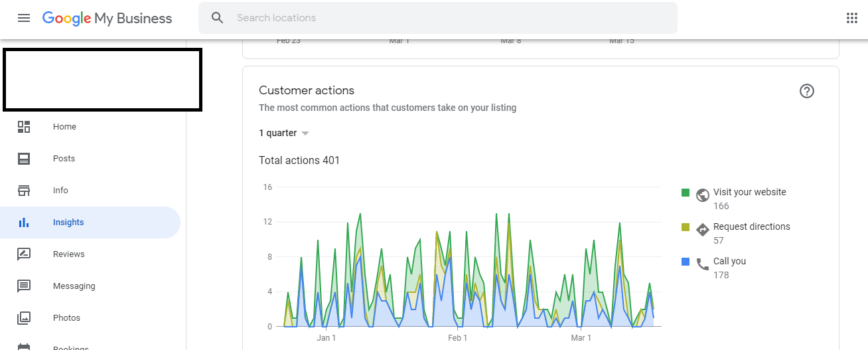
Task: Click the 12 y-axis label
Action: click(x=268, y=222)
